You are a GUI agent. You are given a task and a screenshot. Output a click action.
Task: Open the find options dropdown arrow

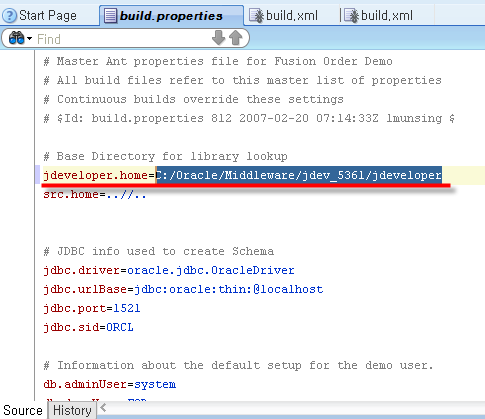tap(30, 39)
